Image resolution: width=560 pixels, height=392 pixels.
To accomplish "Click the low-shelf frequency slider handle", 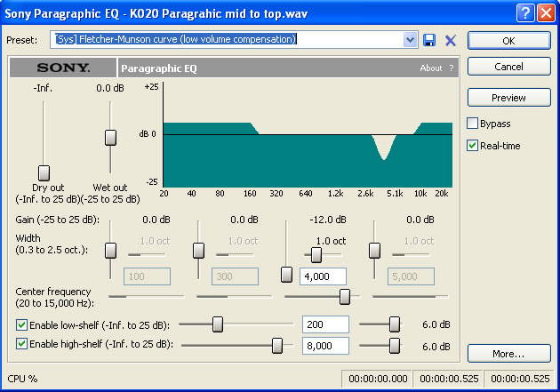I will coord(218,324).
